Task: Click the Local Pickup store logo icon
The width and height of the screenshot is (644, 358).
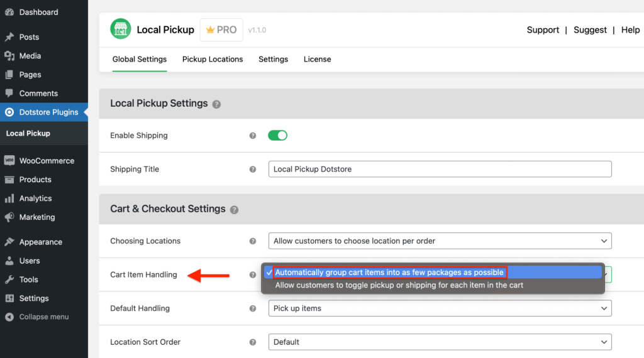Action: click(121, 30)
